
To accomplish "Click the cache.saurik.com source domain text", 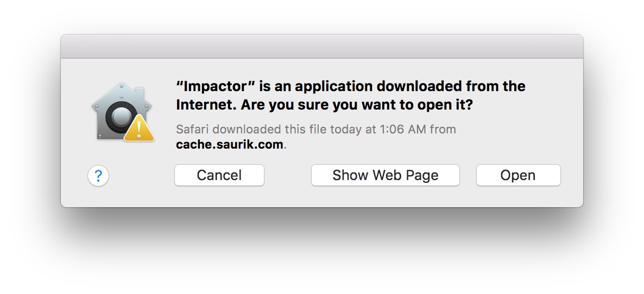I will pyautogui.click(x=230, y=145).
